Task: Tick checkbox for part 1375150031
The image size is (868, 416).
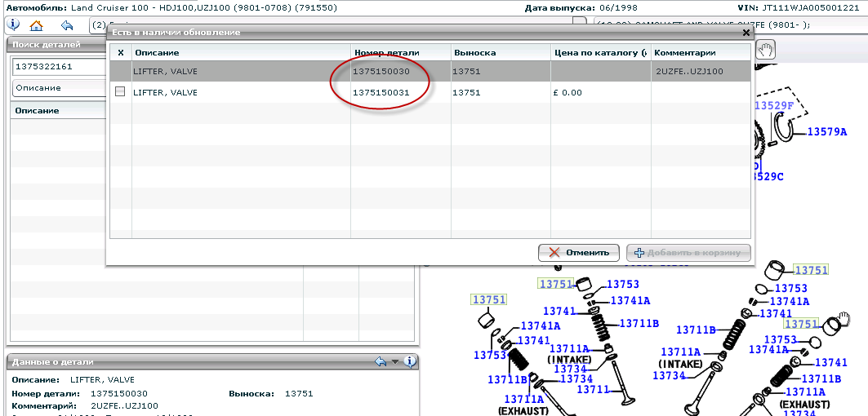Action: pos(120,92)
